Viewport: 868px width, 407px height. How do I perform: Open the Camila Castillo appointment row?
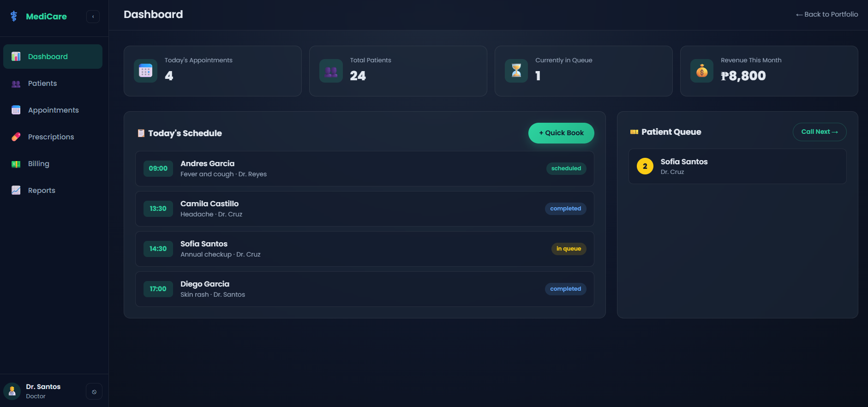coord(365,209)
